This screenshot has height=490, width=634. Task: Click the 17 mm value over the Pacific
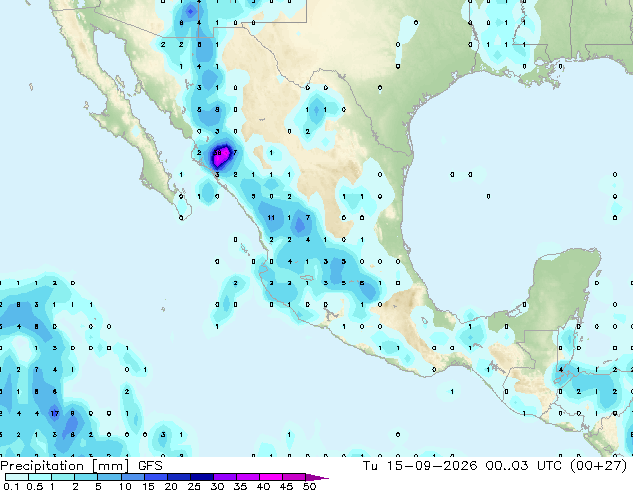point(55,413)
